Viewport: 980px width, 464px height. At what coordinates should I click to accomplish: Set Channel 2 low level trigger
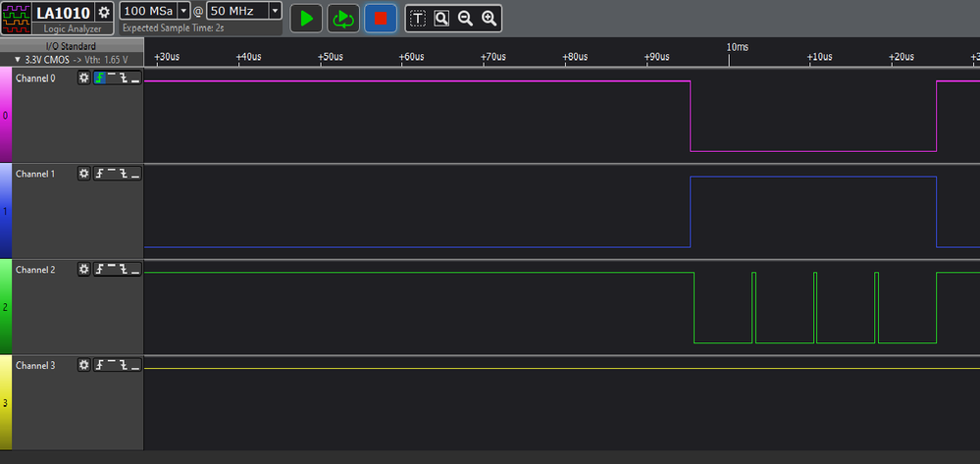tap(135, 269)
